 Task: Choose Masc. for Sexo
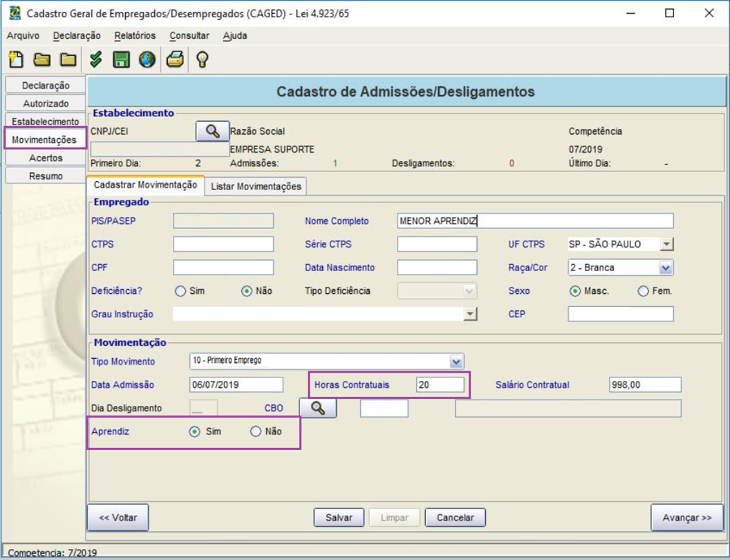click(x=575, y=291)
